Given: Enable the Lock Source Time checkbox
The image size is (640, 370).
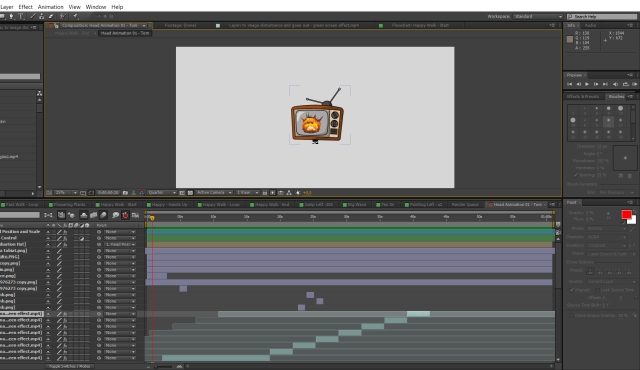Looking at the screenshot, I should point(597,290).
